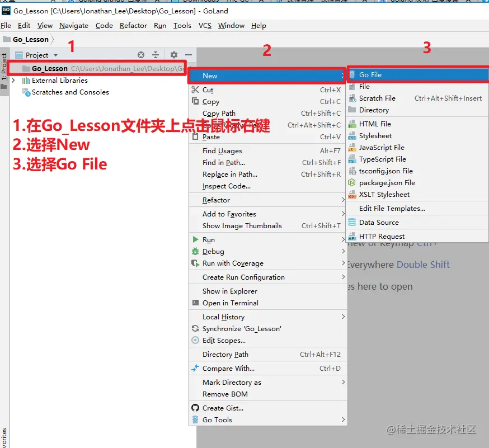Select Scratches and Consoles tree item
Viewport: 489px width, 448px height.
[x=70, y=92]
